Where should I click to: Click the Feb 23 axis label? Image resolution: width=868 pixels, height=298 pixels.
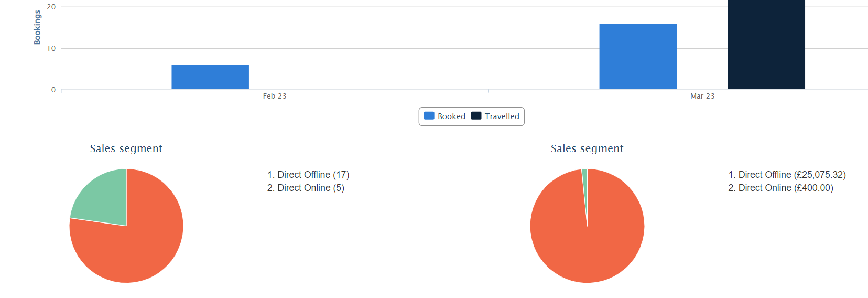(x=275, y=96)
